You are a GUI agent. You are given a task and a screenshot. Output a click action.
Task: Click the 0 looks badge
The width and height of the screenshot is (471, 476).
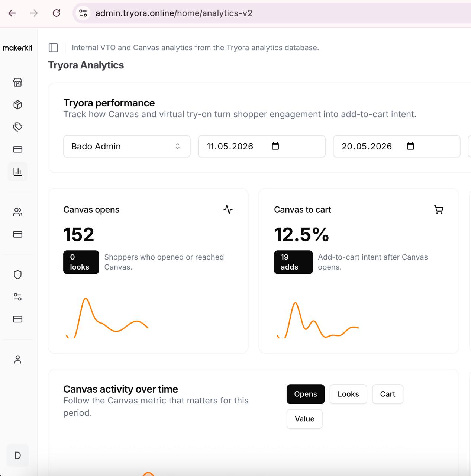coord(81,262)
